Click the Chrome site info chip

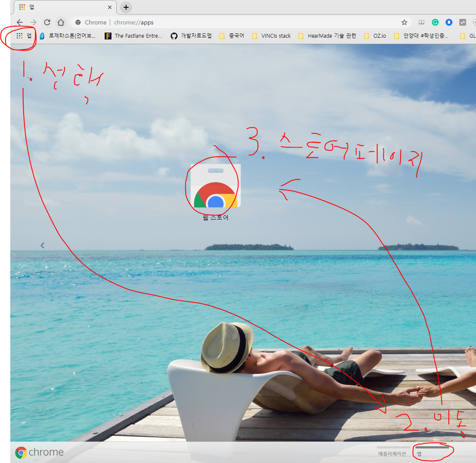91,22
